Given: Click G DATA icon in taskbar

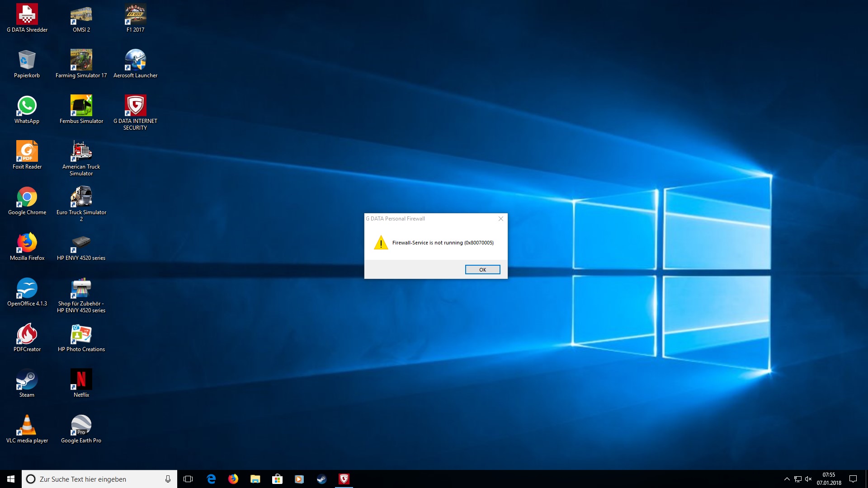Looking at the screenshot, I should click(x=344, y=479).
